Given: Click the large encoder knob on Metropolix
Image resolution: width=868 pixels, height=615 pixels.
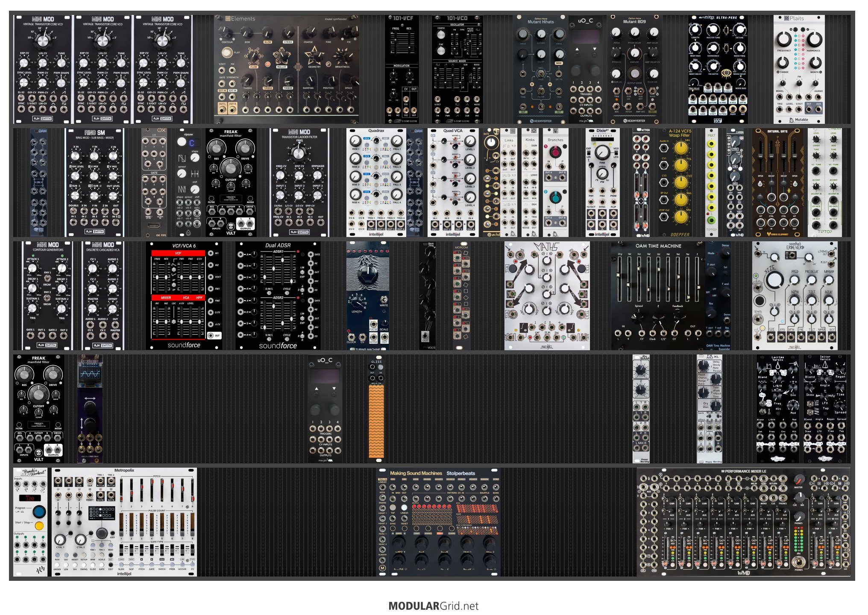Looking at the screenshot, I should tap(101, 533).
